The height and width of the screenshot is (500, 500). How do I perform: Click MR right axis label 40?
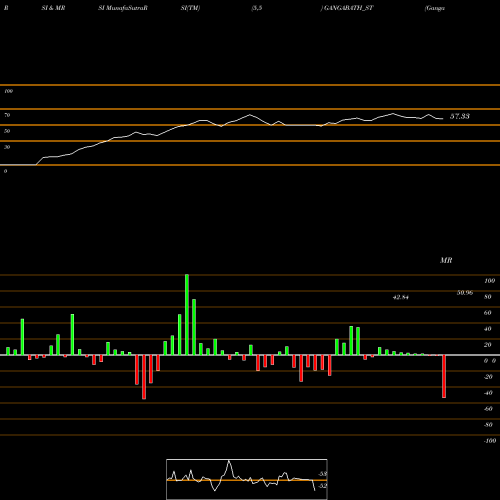click(x=488, y=329)
